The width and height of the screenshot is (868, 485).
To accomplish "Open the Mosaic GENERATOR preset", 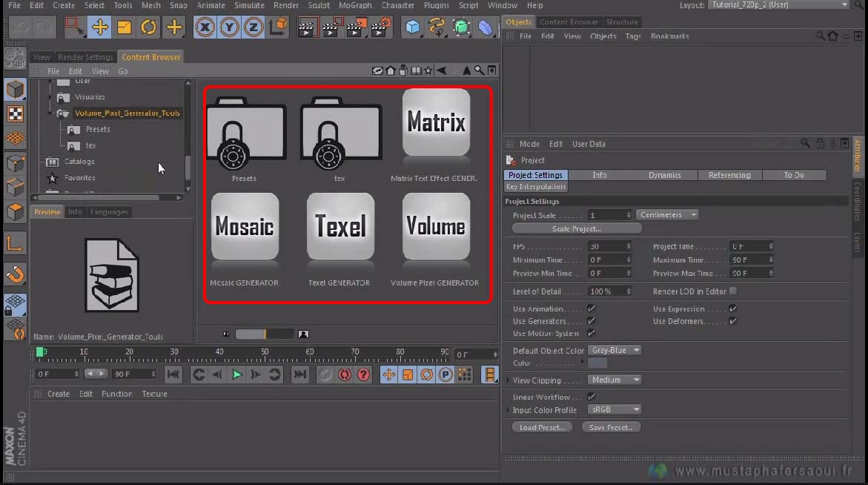I will (245, 226).
